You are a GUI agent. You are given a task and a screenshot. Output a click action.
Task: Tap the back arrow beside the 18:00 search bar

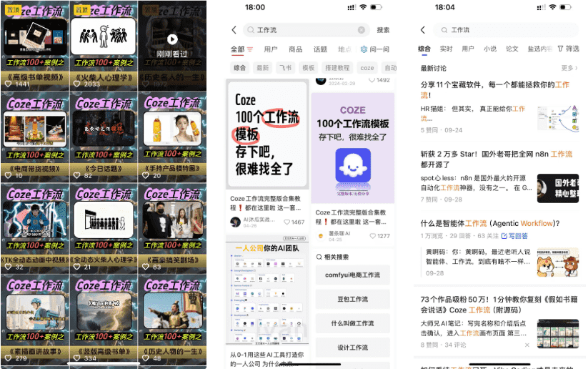234,30
